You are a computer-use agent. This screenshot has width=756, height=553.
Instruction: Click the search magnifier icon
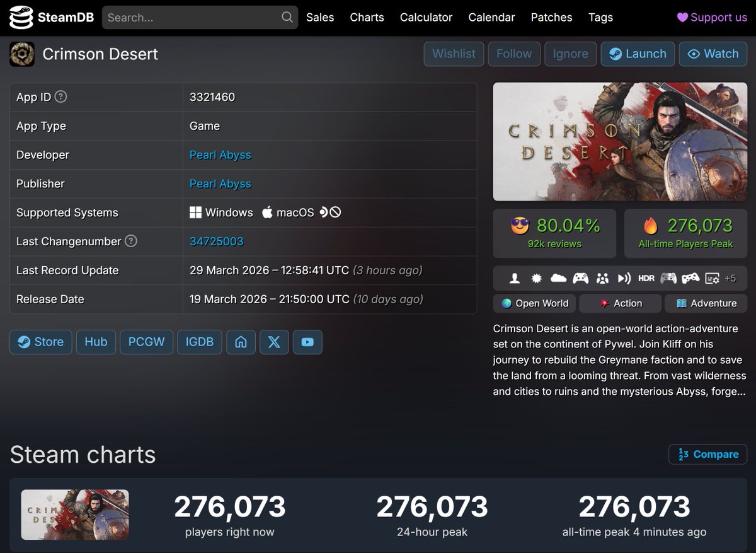(287, 18)
